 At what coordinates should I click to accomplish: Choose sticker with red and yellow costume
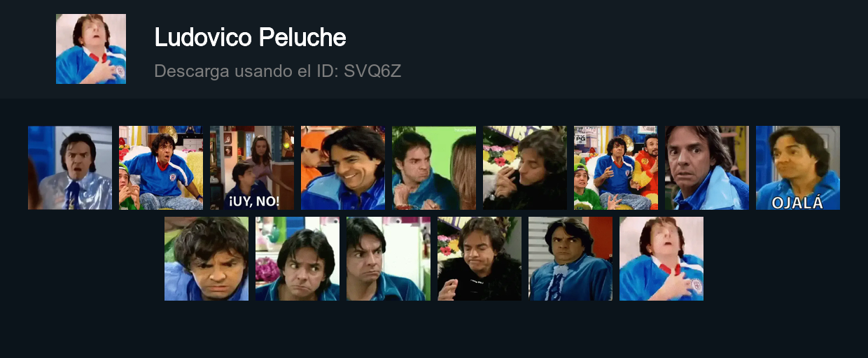coord(616,168)
